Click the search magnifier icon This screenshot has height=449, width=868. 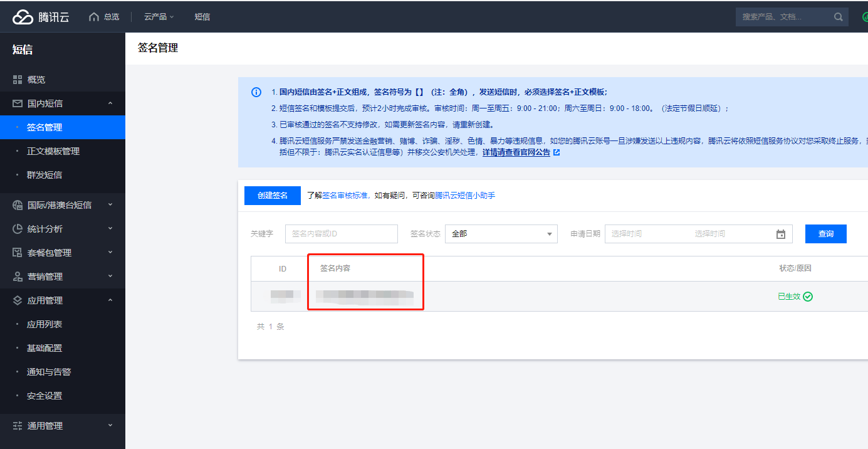pyautogui.click(x=839, y=17)
